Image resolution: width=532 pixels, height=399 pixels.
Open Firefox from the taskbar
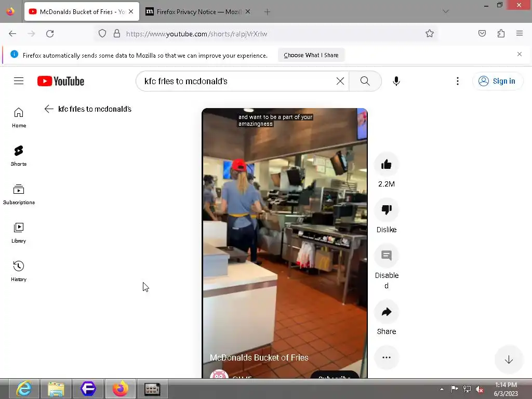(121, 389)
